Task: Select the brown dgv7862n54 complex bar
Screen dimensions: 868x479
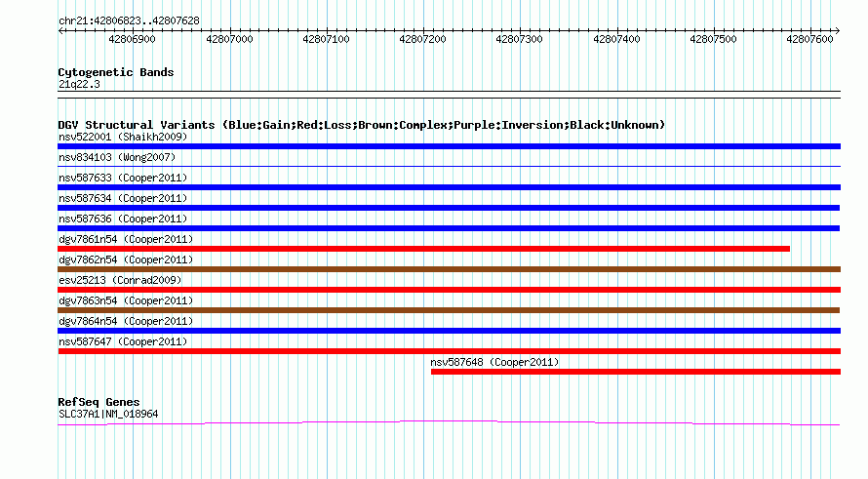Action: coord(449,269)
